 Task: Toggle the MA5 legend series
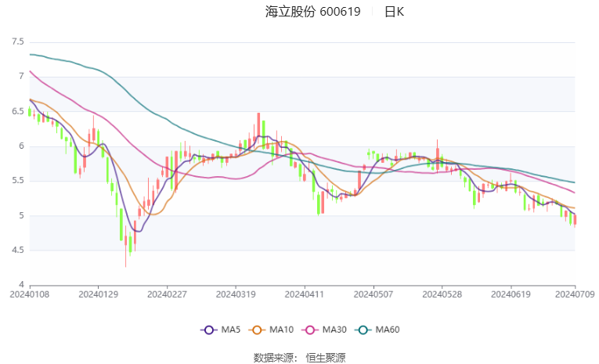221,330
